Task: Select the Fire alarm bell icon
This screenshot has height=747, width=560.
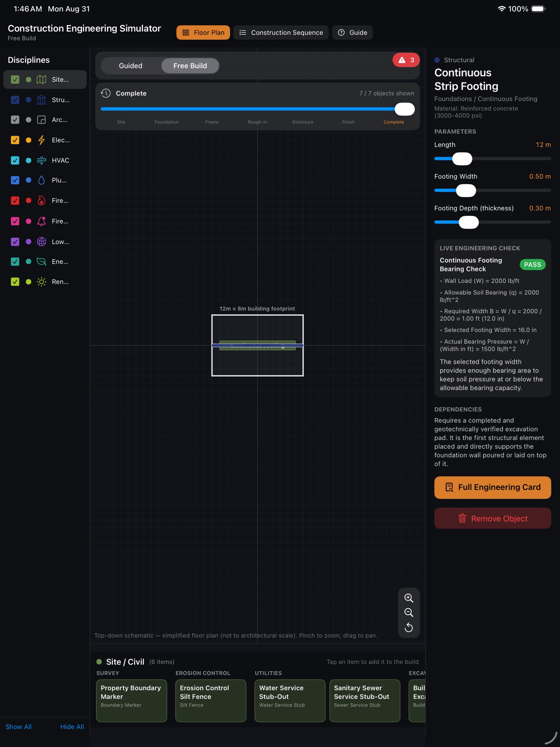Action: tap(41, 221)
